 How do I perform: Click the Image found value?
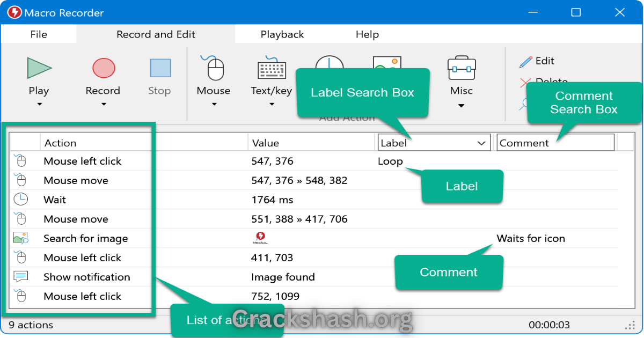pos(283,277)
